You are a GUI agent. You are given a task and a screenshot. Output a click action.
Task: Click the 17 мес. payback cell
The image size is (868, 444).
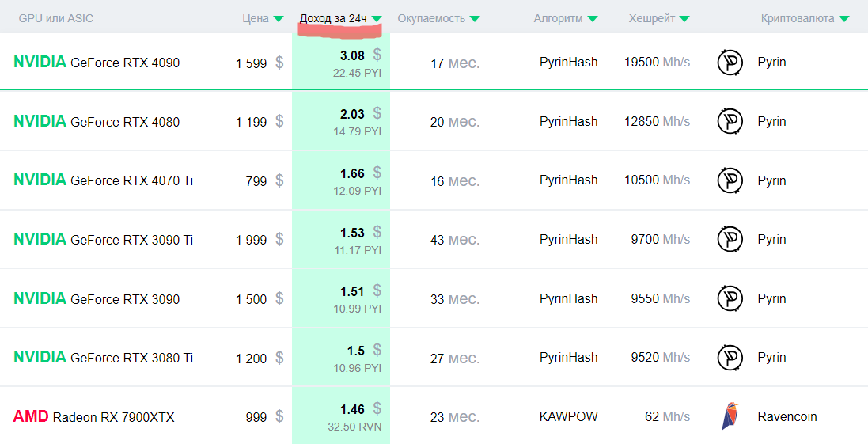455,63
